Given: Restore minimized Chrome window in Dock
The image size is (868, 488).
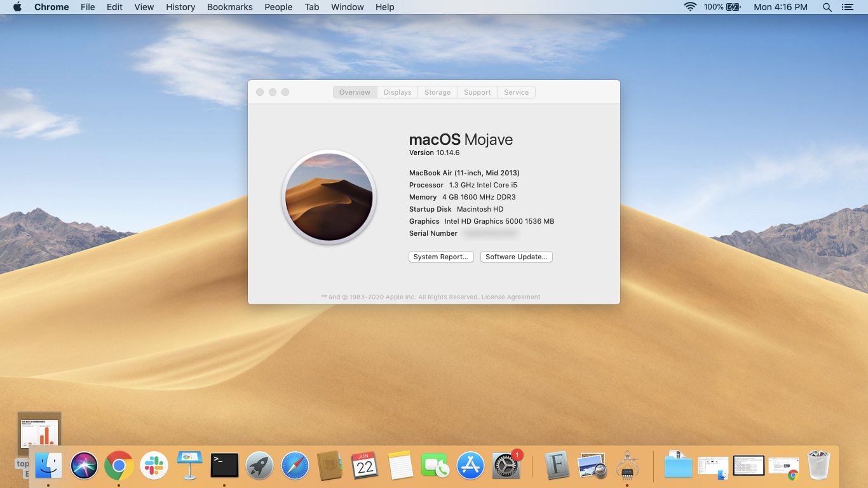Looking at the screenshot, I should click(x=783, y=468).
